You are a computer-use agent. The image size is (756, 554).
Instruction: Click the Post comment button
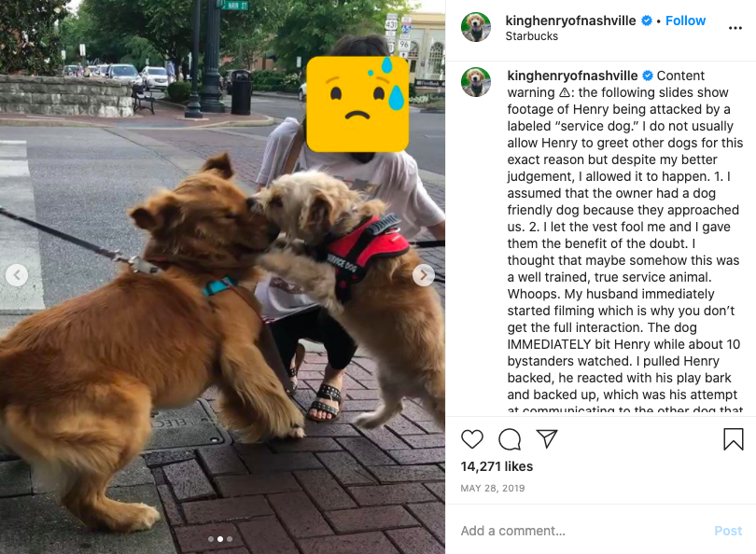pyautogui.click(x=728, y=531)
